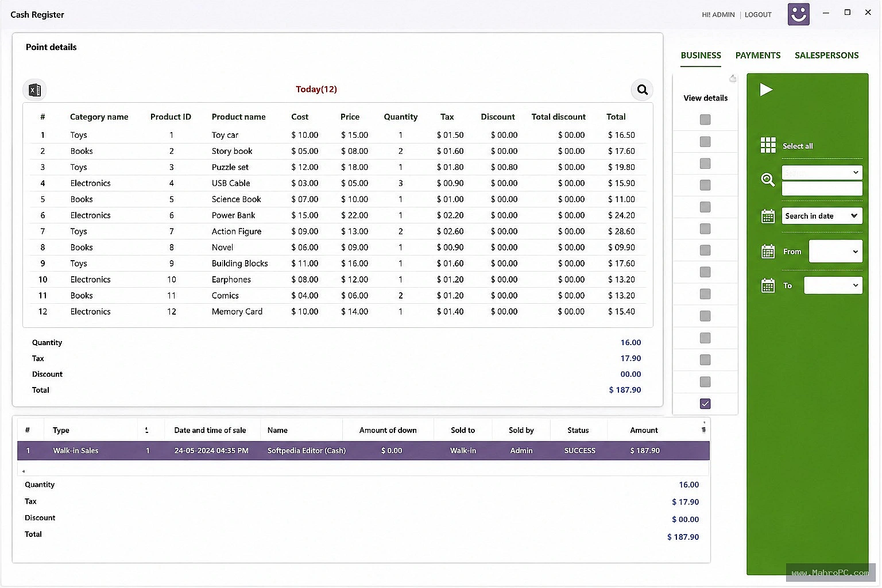This screenshot has height=588, width=882.
Task: Open the To date picker dropdown
Action: pyautogui.click(x=833, y=285)
